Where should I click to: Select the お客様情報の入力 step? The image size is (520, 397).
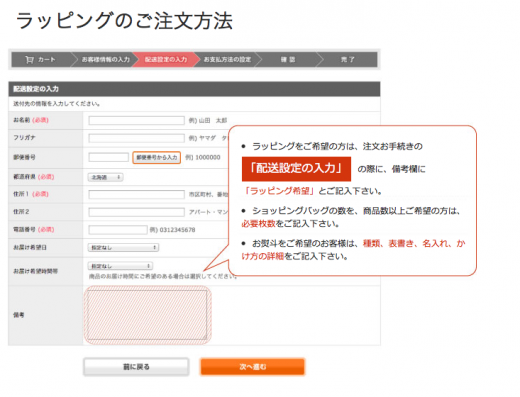pyautogui.click(x=106, y=60)
